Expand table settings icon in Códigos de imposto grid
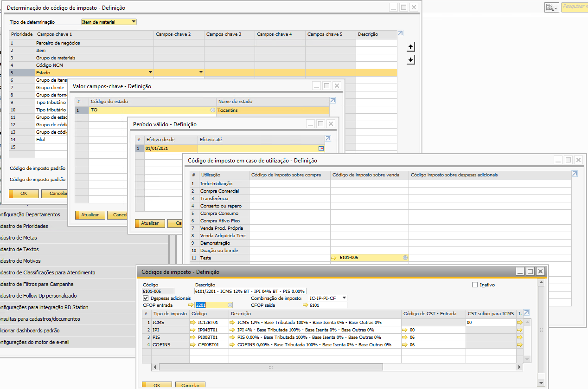Viewport: 588px width, 389px height. coord(526,313)
